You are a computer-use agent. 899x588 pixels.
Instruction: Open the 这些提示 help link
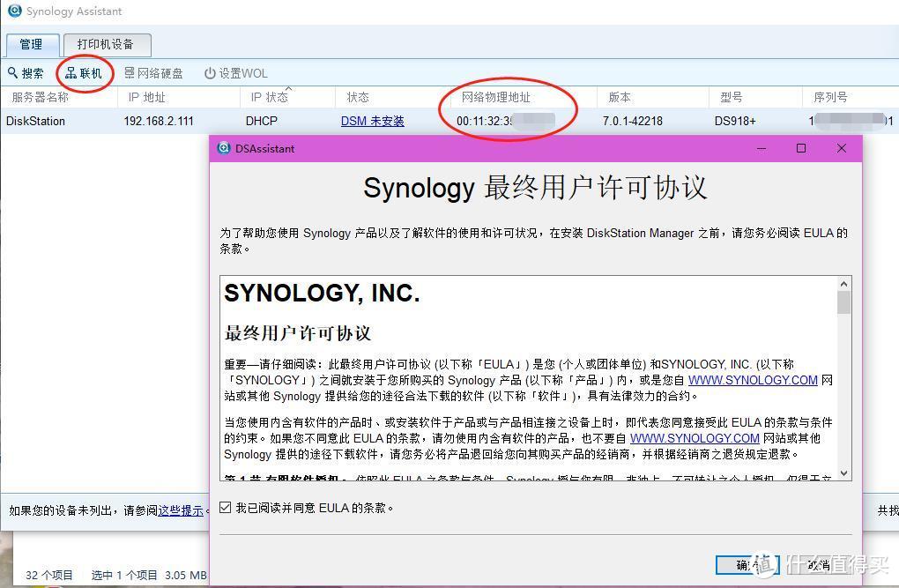point(181,510)
